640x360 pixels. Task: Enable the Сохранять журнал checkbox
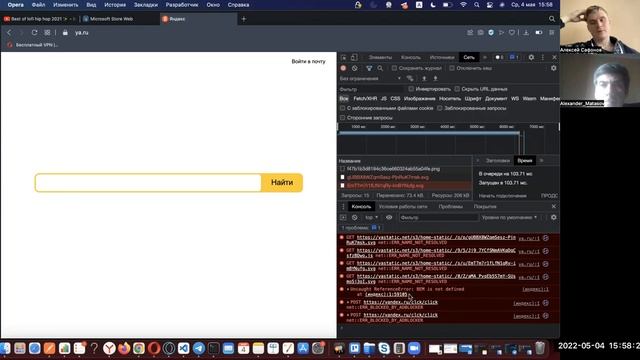394,68
